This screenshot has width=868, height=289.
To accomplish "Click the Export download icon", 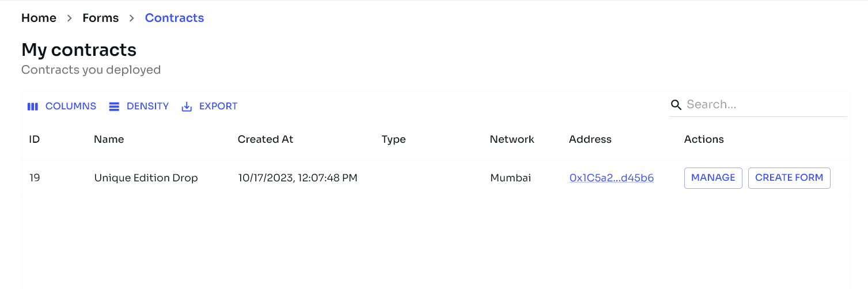I will coord(187,107).
